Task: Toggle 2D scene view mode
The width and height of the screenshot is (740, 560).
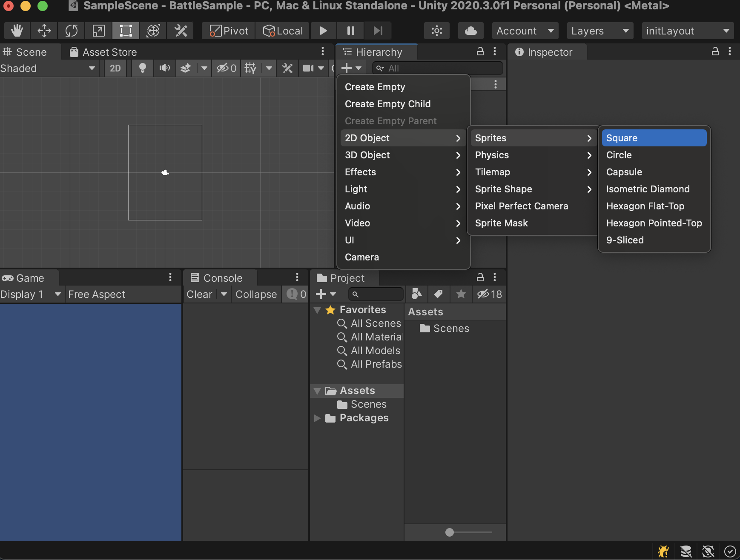Action: (x=115, y=68)
